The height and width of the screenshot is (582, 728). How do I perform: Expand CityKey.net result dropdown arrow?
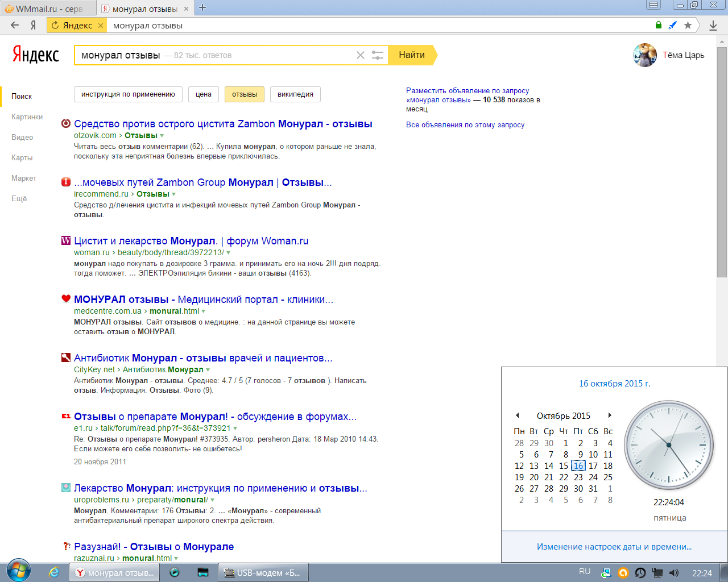pos(208,370)
